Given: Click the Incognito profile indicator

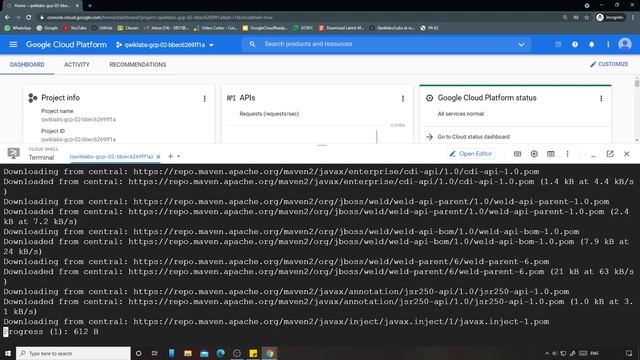Looking at the screenshot, I should click(610, 17).
